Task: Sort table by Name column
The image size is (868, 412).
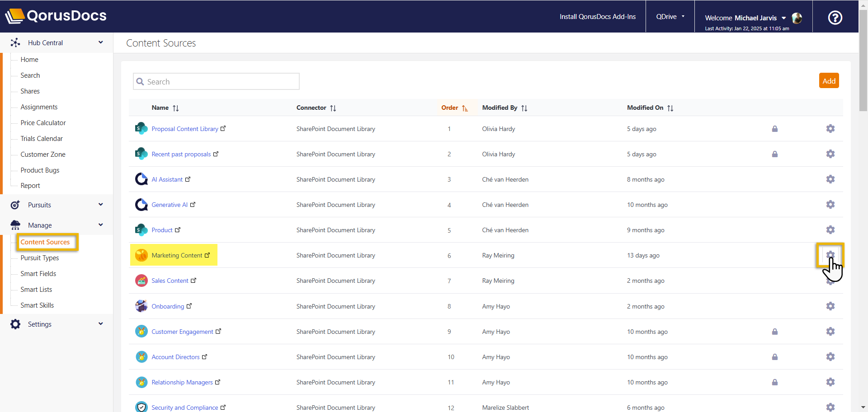Action: click(x=165, y=108)
